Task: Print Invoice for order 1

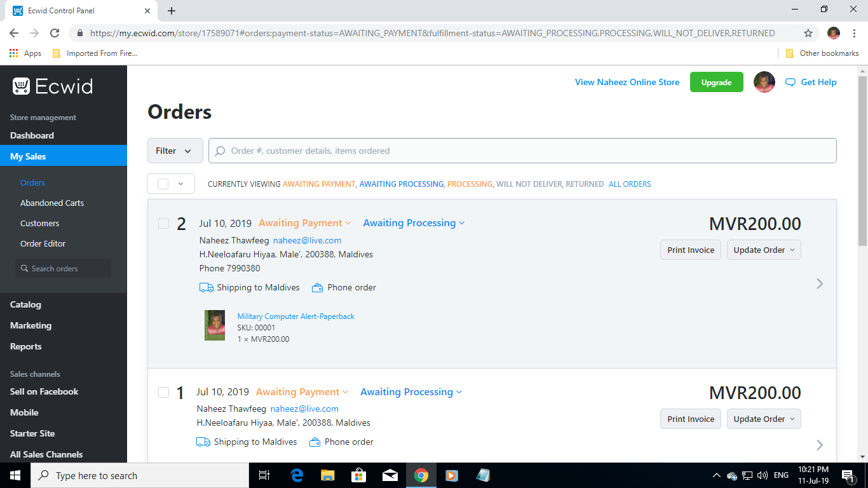Action: [x=691, y=419]
